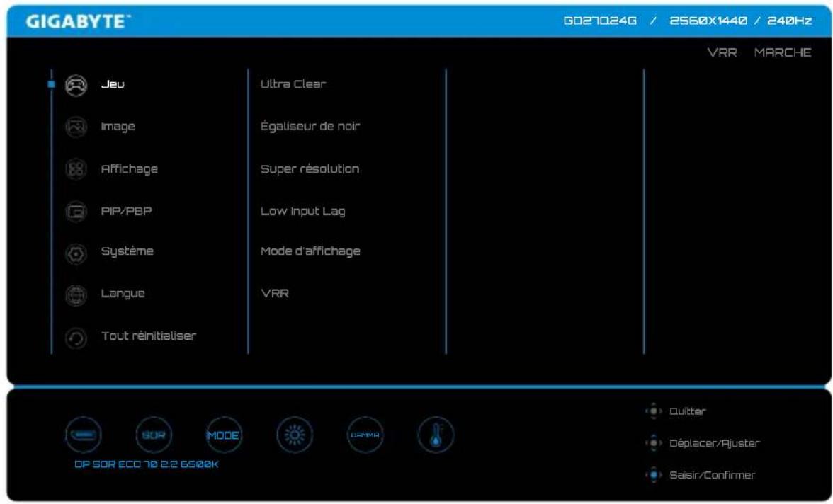Open the Jeu menu

point(113,84)
